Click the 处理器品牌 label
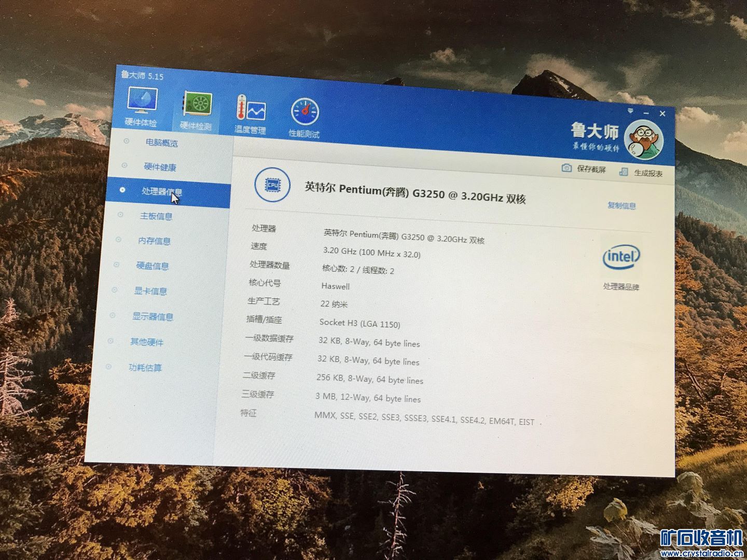Image resolution: width=747 pixels, height=560 pixels. click(621, 287)
